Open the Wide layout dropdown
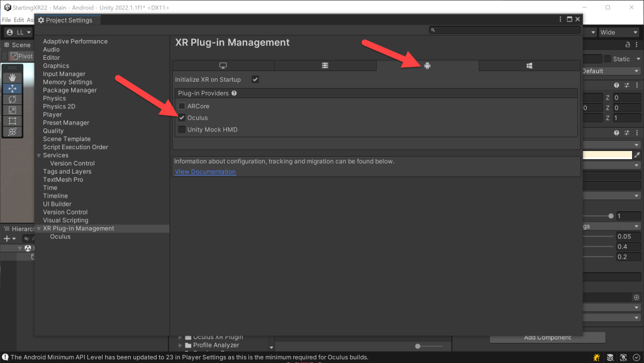 click(x=619, y=33)
